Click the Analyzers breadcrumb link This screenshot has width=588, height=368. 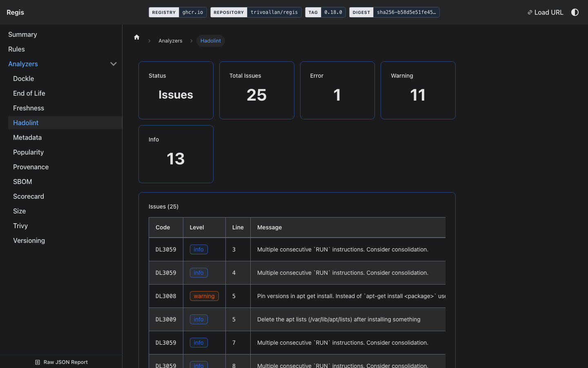point(170,41)
